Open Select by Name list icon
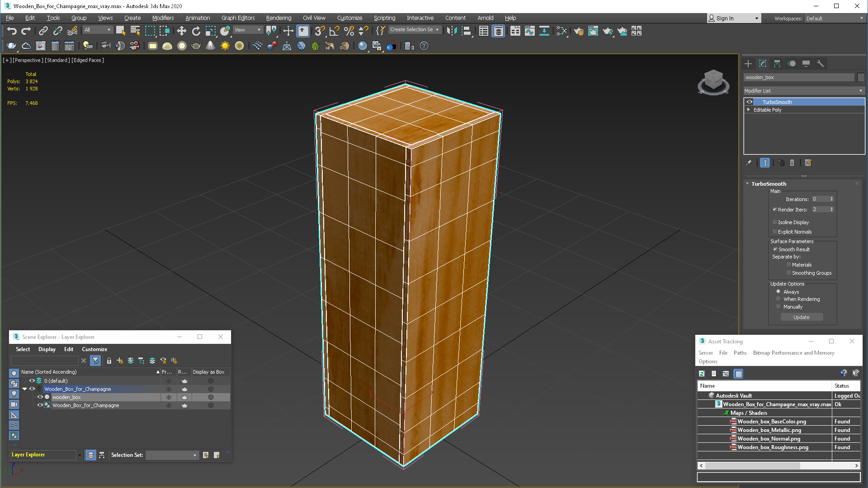The image size is (868, 488). click(x=135, y=31)
